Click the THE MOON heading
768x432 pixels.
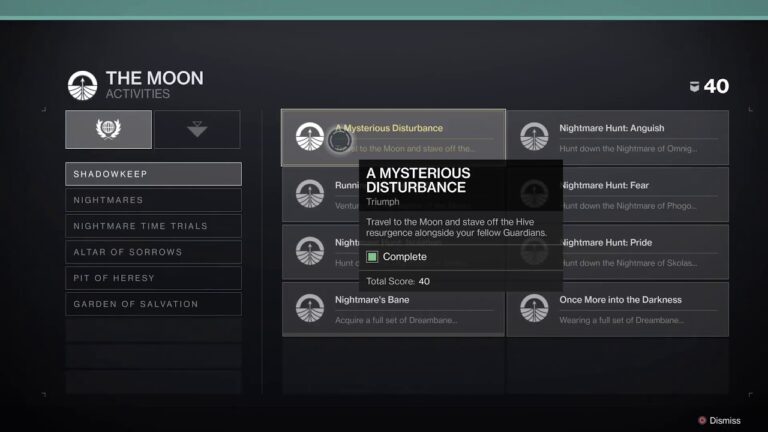click(154, 78)
